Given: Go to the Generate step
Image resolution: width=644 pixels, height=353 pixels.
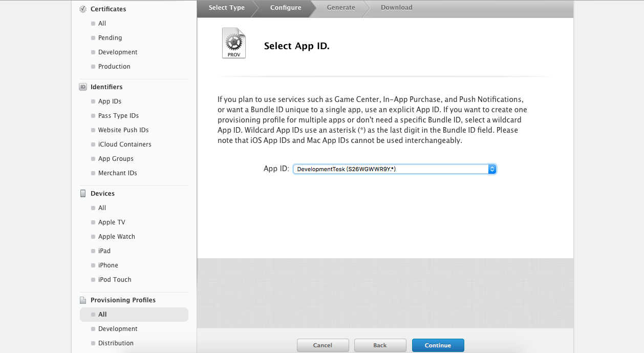Looking at the screenshot, I should click(x=341, y=8).
